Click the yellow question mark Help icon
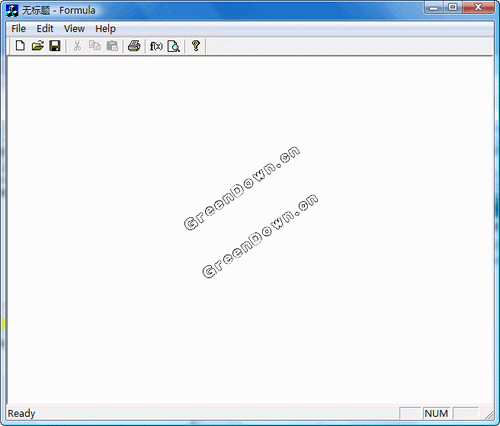This screenshot has width=500, height=426. pos(196,46)
